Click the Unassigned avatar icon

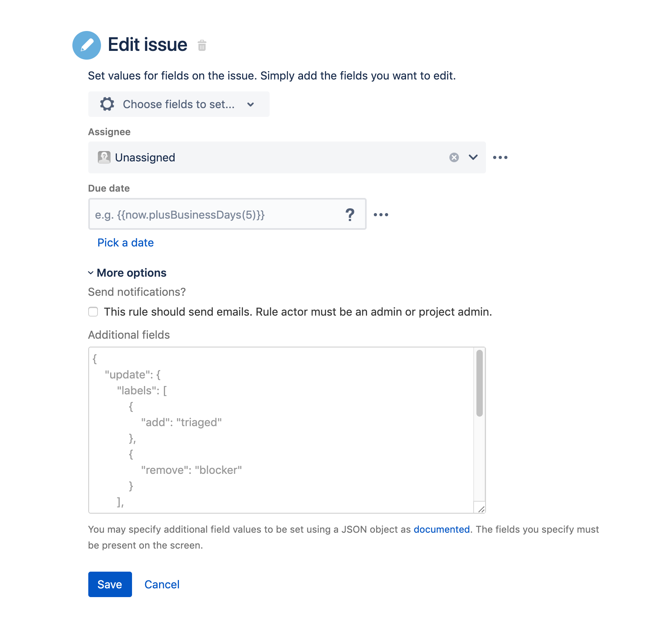click(x=104, y=157)
